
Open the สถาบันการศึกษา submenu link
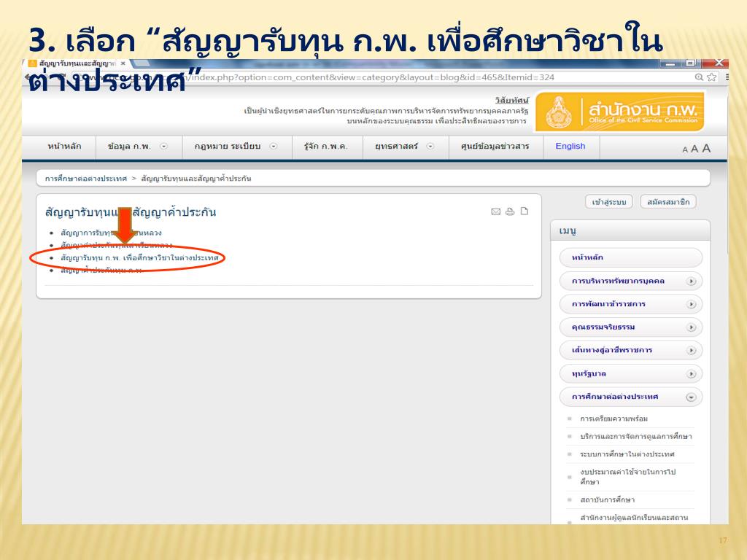pyautogui.click(x=608, y=499)
